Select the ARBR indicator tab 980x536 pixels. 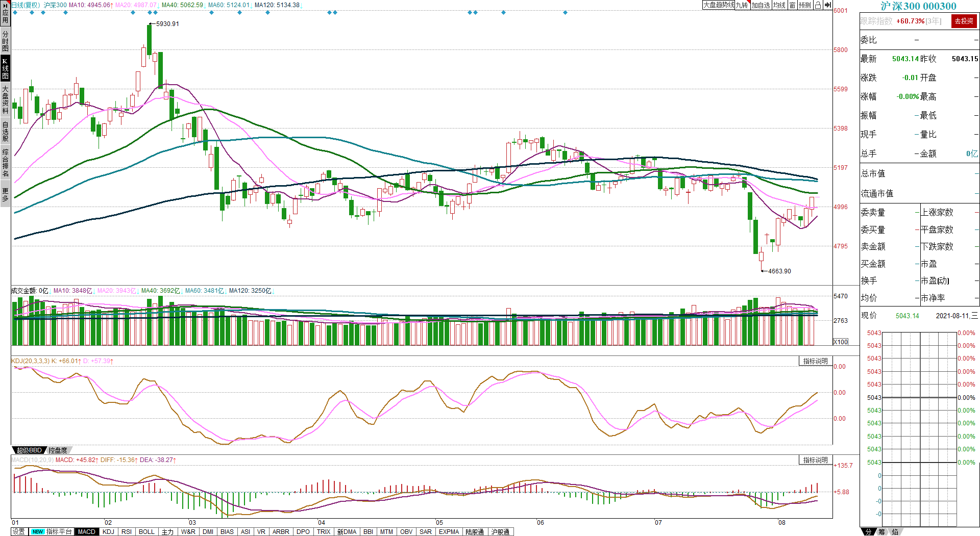281,531
